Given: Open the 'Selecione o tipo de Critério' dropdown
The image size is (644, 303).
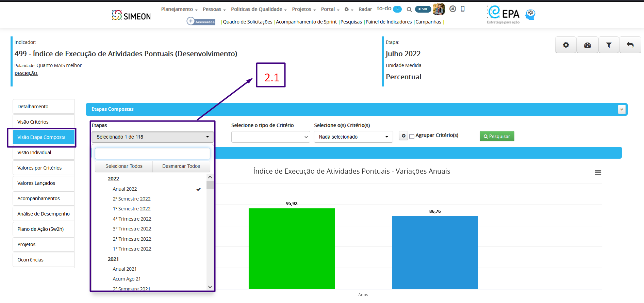Looking at the screenshot, I should pos(270,137).
